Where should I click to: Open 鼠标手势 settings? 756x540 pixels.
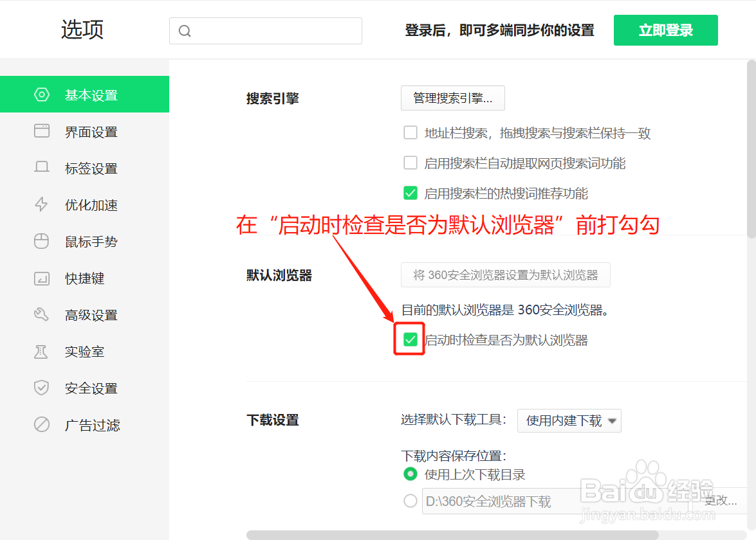(x=84, y=241)
